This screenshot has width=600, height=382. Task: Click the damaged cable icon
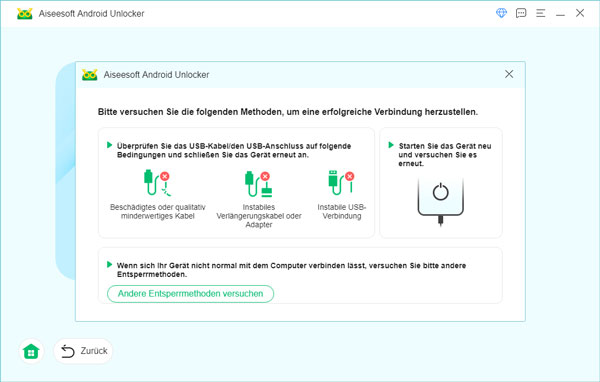tap(157, 183)
